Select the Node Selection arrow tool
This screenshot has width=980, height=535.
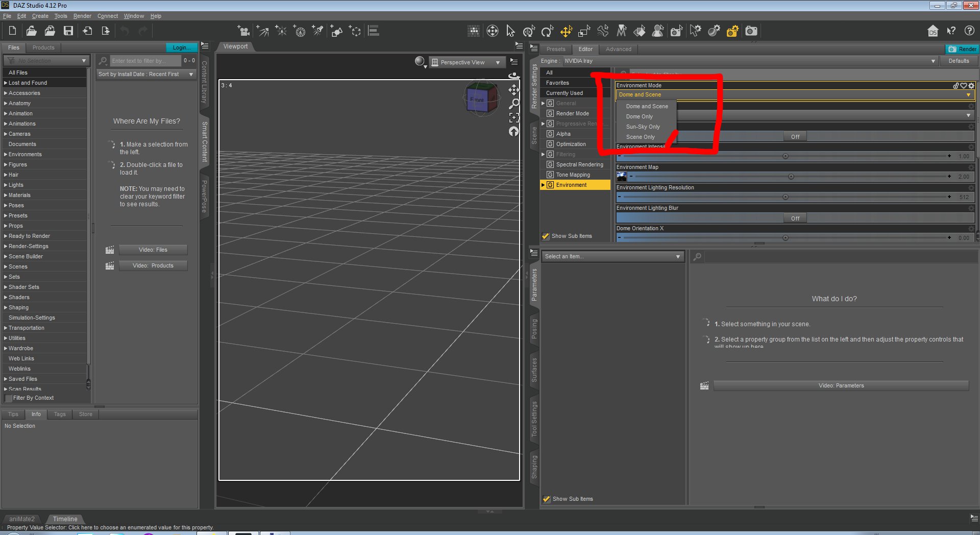[510, 31]
